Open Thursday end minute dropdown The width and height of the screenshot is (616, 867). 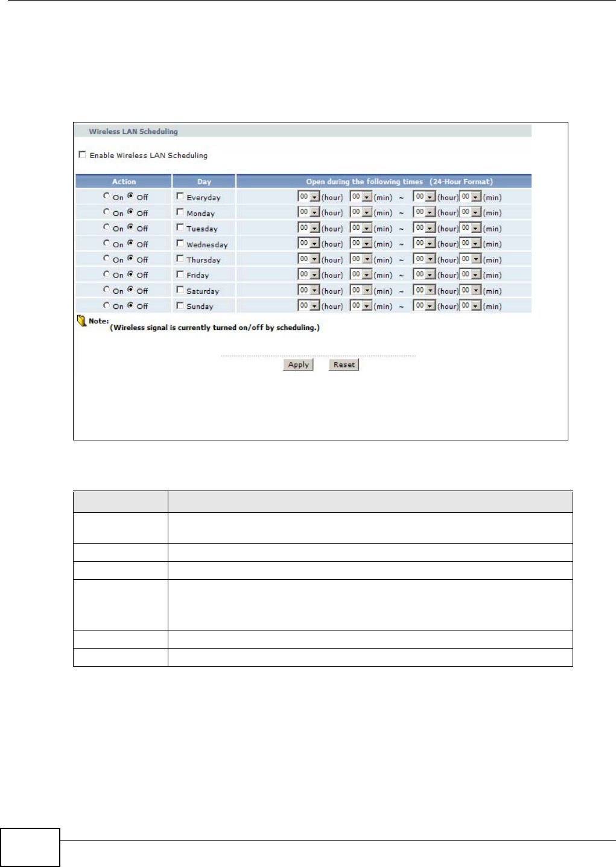pyautogui.click(x=470, y=259)
